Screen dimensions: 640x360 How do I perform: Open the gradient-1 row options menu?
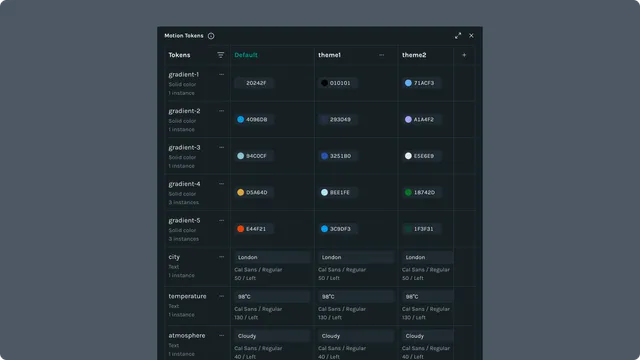(222, 74)
